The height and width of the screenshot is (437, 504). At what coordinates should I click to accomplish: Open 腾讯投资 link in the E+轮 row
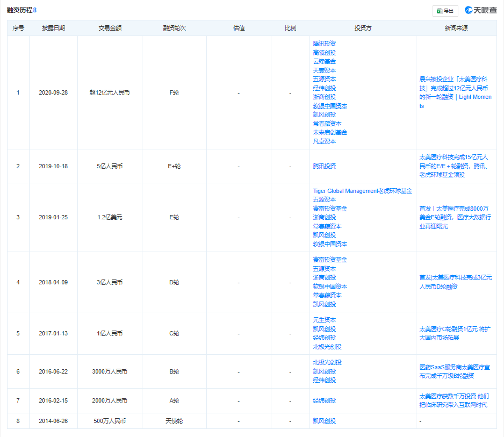(x=324, y=166)
